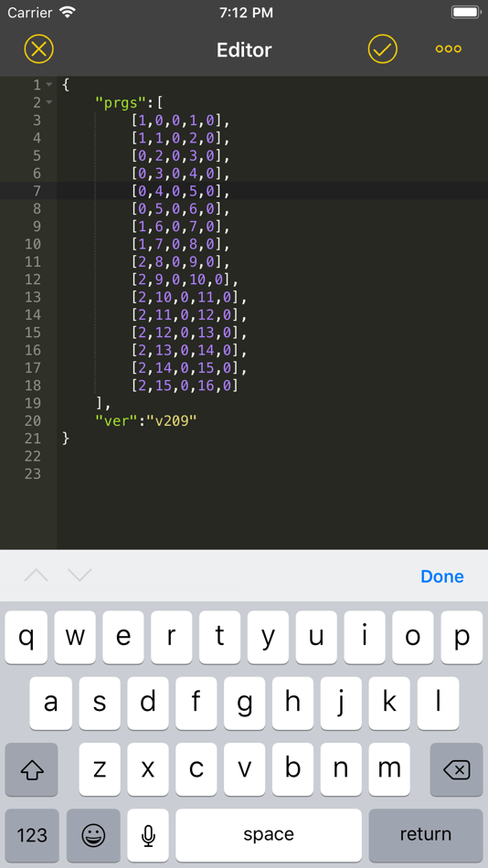Open the three-dots more options menu
This screenshot has height=868, width=488.
point(448,49)
